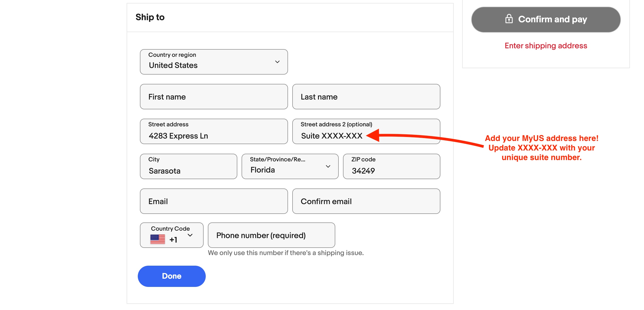Click the lock icon on Confirm and pay
Screen dimensions: 644x310
509,19
